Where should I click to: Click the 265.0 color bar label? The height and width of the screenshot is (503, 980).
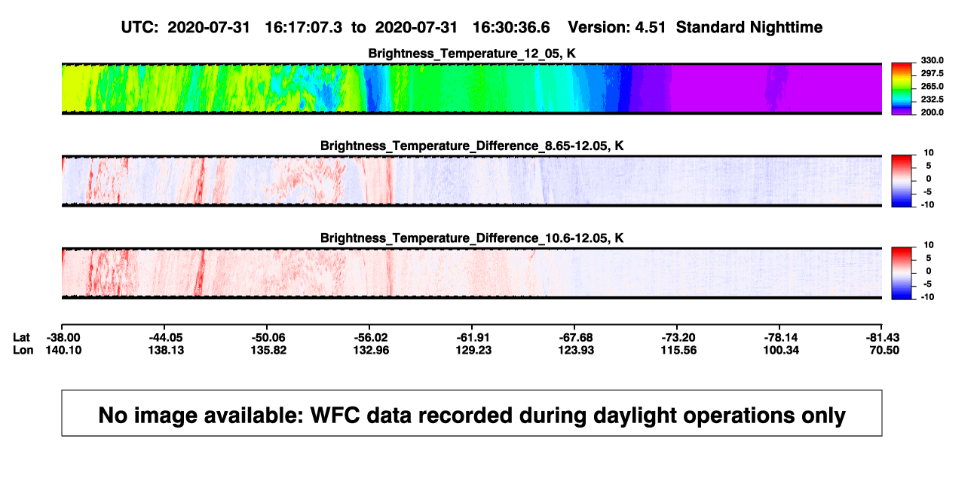(x=932, y=87)
